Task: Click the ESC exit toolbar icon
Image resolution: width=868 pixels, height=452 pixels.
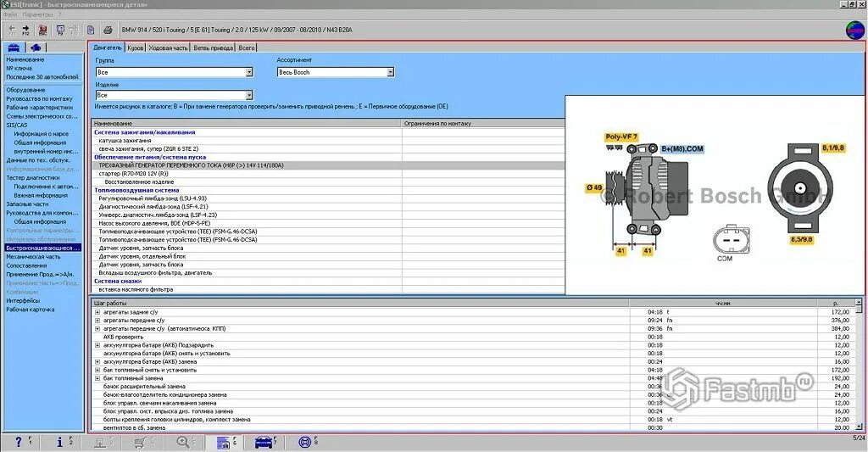Action: point(42,30)
